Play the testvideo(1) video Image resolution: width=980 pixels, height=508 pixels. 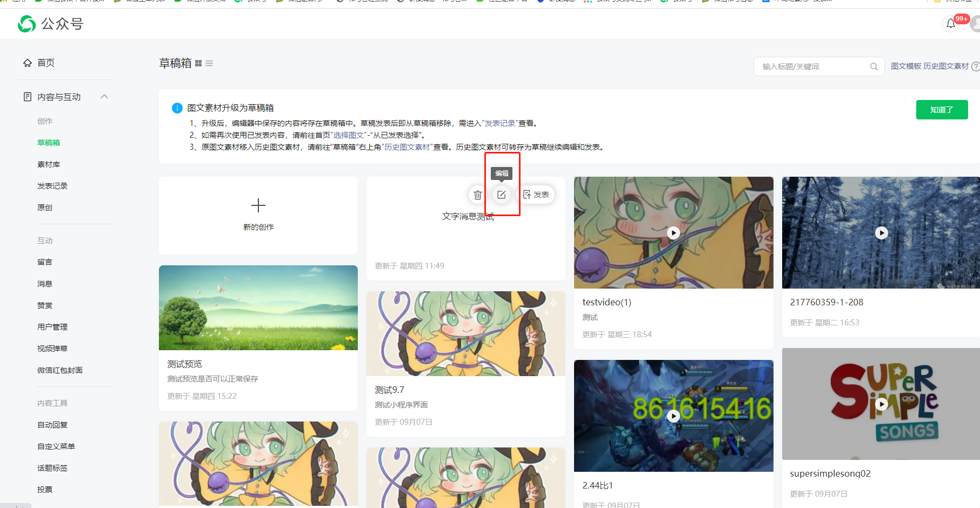674,233
